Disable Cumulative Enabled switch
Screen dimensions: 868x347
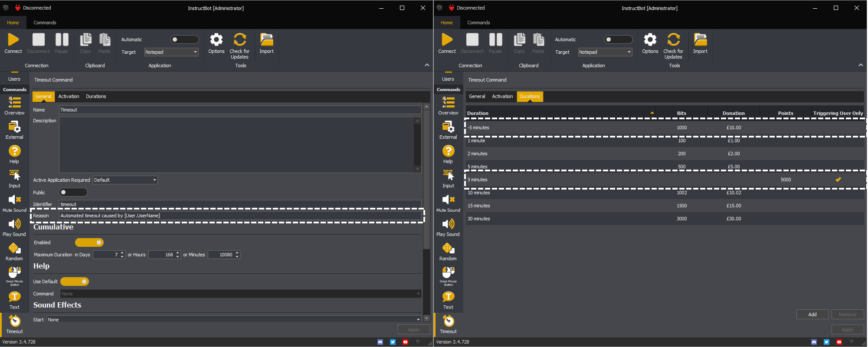[x=89, y=242]
